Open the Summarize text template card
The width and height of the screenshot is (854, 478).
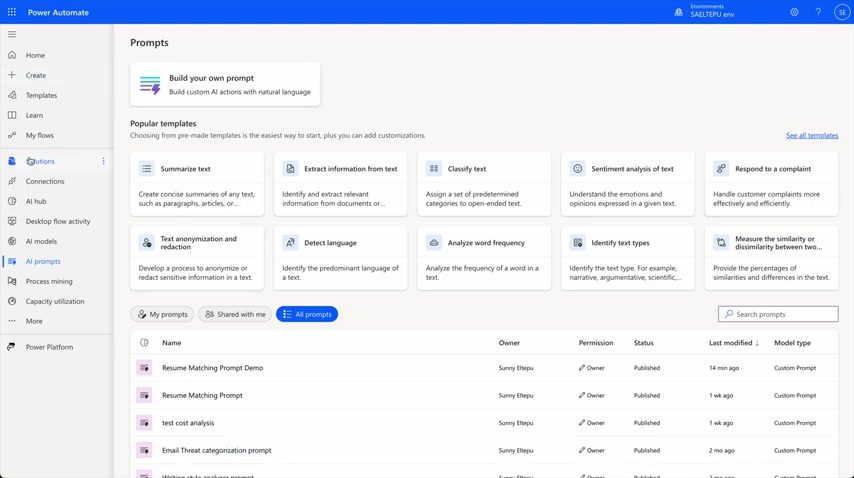tap(197, 184)
